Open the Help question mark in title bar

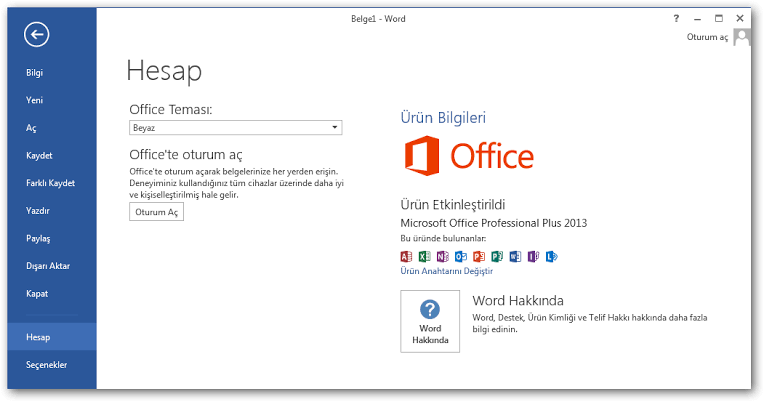pos(676,18)
